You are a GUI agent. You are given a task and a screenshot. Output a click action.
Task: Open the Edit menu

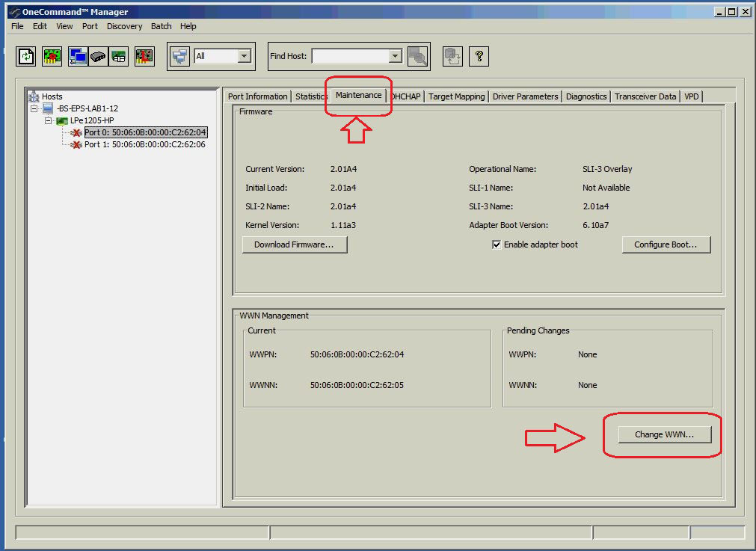click(40, 26)
